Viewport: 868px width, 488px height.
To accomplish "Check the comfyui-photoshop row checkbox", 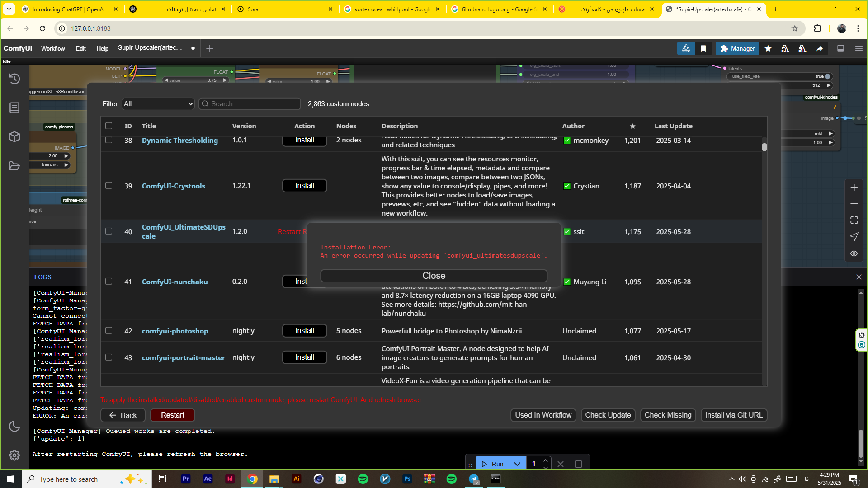I will coord(108,331).
